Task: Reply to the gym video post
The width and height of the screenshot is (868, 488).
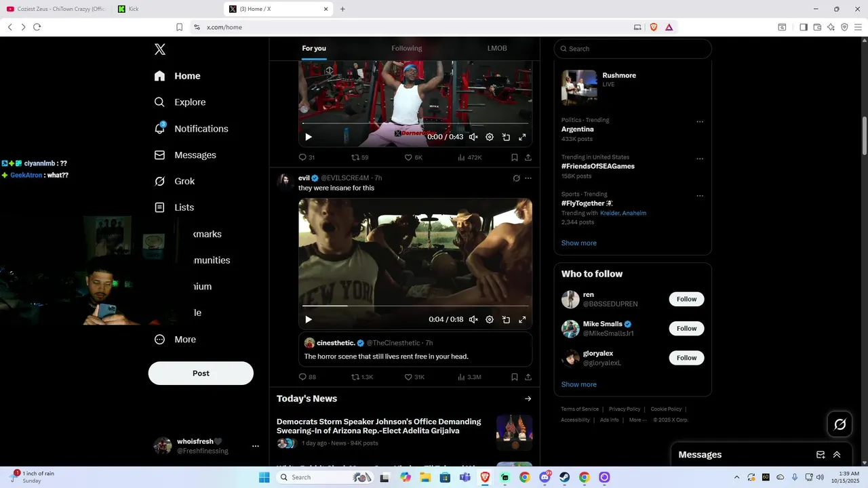Action: pos(307,157)
